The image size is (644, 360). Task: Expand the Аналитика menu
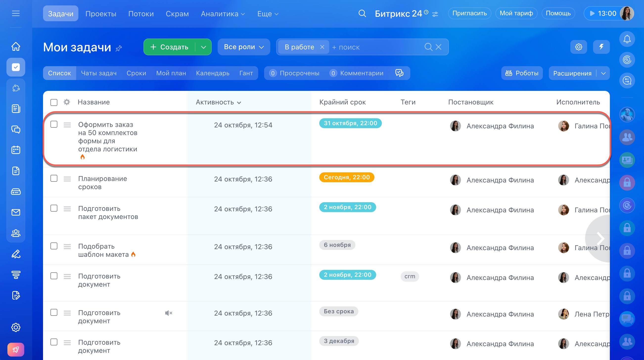pos(223,14)
